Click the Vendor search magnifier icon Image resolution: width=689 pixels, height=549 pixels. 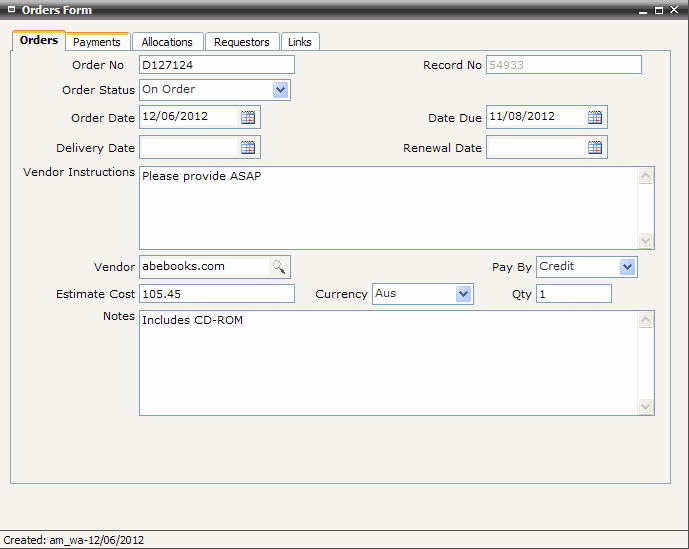(279, 267)
